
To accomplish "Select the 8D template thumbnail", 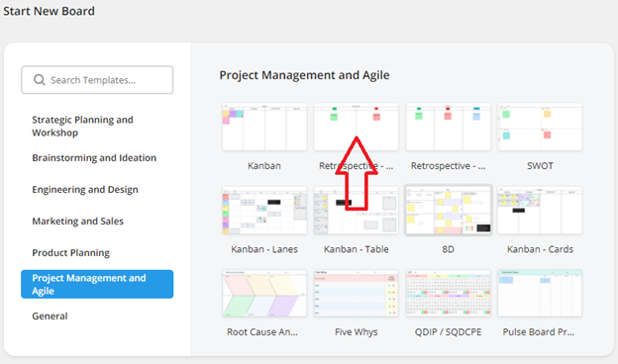I will [x=448, y=211].
